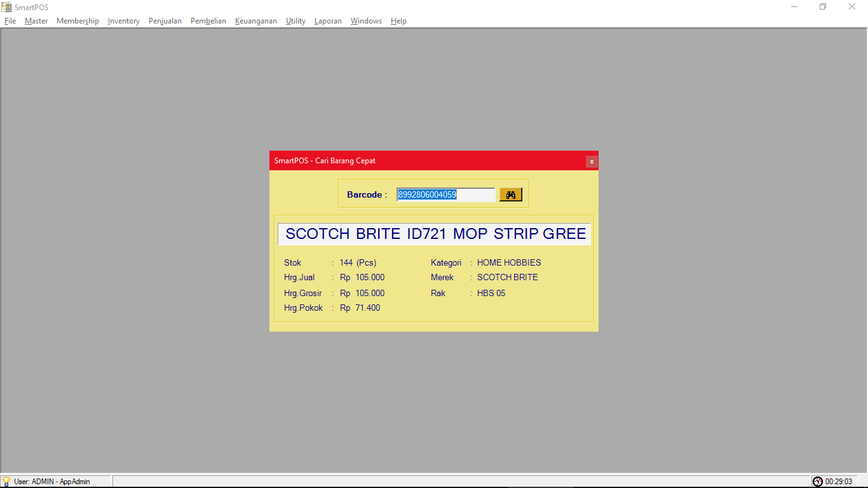This screenshot has height=488, width=868.
Task: Click the SmartPOS app icon in title bar
Action: pyautogui.click(x=6, y=7)
